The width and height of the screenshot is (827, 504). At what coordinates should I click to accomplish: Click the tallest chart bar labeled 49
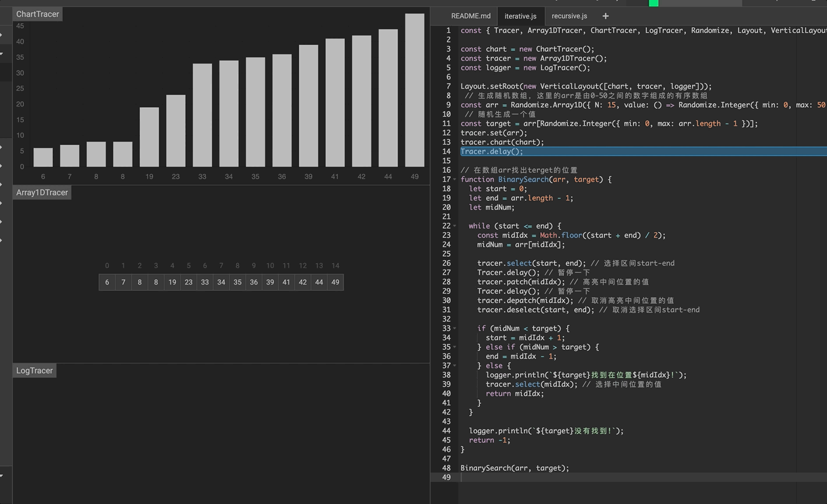point(415,90)
